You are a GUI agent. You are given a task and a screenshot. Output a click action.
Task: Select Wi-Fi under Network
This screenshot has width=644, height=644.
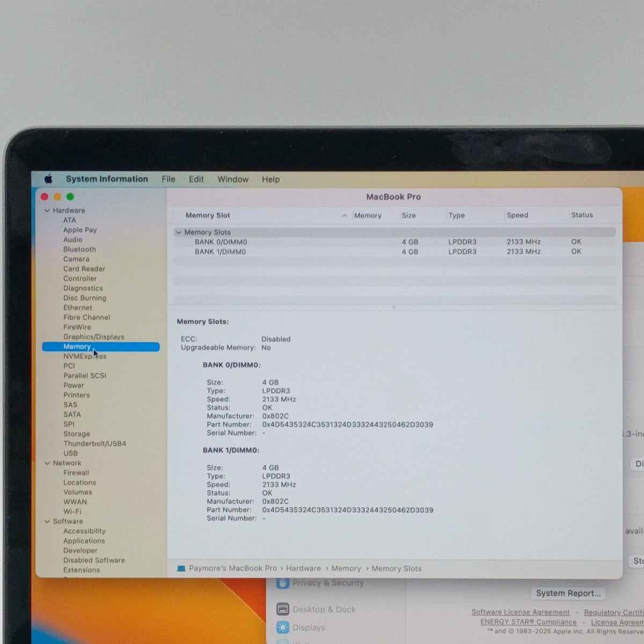[72, 511]
